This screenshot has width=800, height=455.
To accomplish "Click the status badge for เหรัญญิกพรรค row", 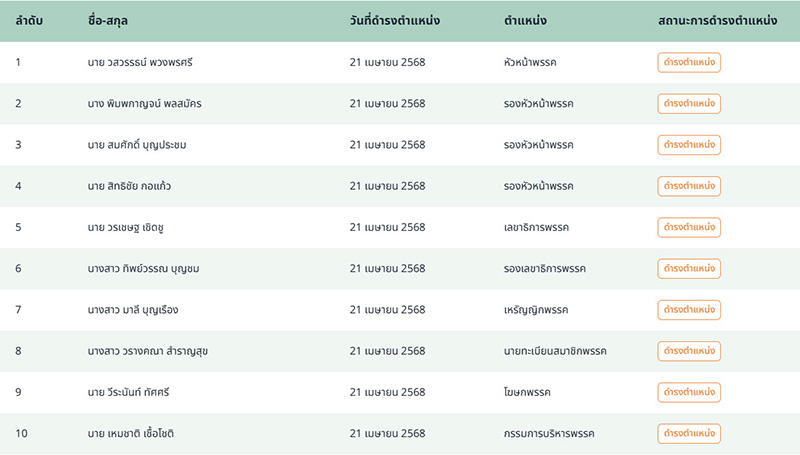I will click(x=689, y=310).
